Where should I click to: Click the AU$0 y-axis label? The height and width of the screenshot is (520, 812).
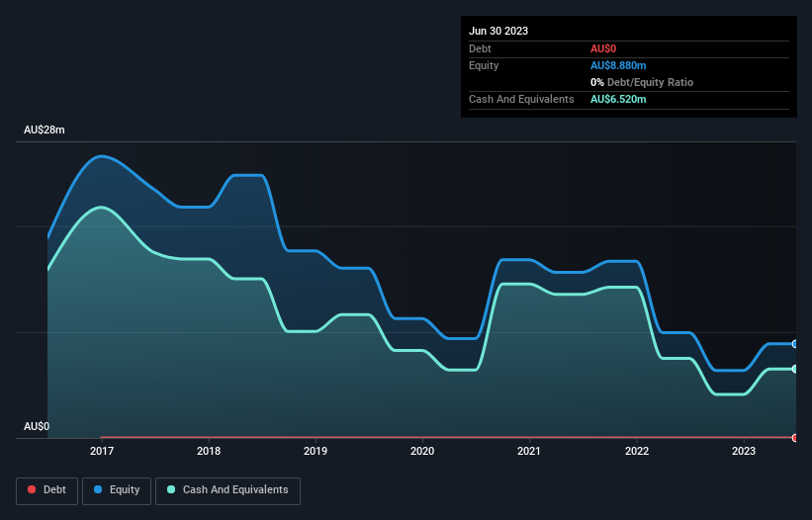(x=37, y=426)
